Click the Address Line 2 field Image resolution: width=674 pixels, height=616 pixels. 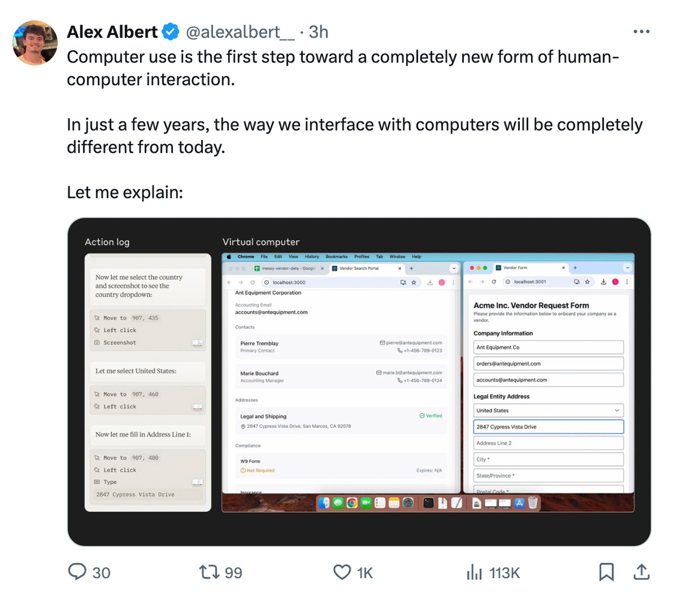(548, 443)
